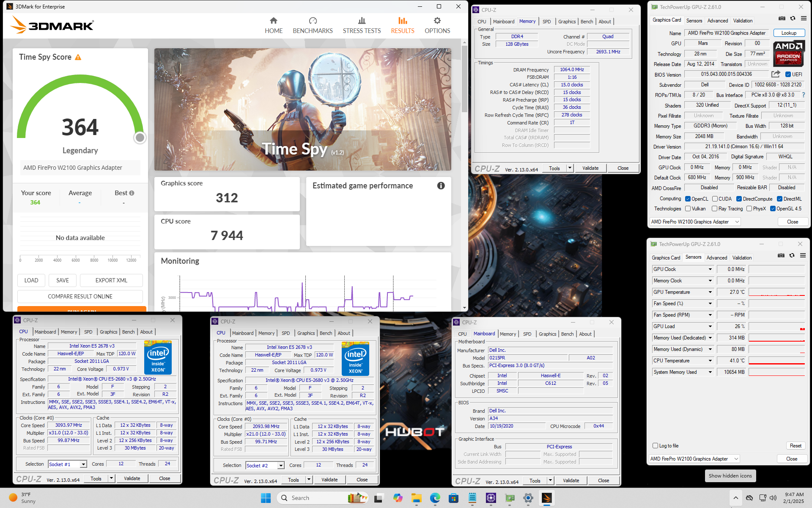Viewport: 812px width, 508px height.
Task: Expand GPU Clock sensor dropdown
Action: pos(710,269)
